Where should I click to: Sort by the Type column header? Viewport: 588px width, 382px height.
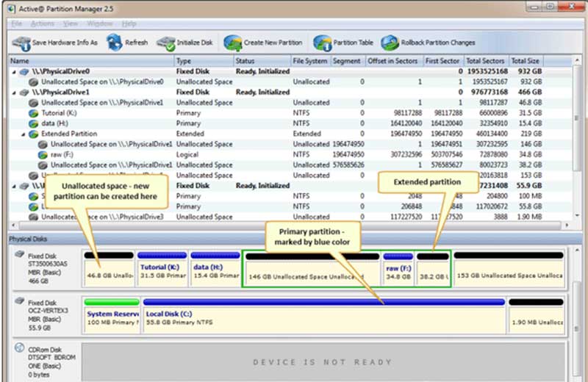204,61
